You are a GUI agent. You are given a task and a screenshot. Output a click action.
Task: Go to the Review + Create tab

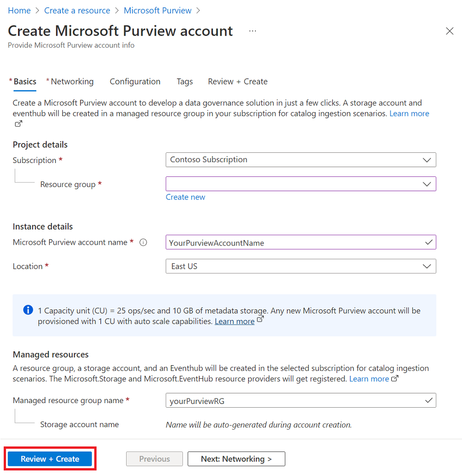(237, 81)
